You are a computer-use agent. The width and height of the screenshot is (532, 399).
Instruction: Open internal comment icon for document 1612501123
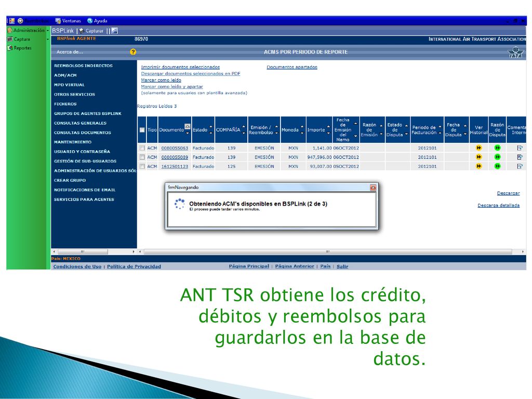(520, 166)
